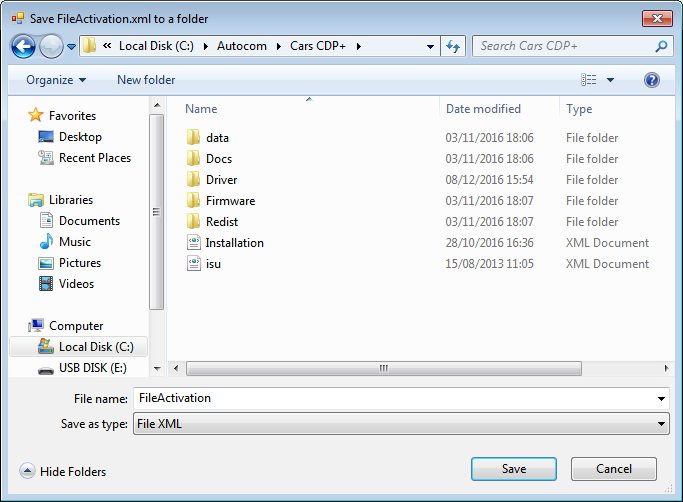Create a New folder
The image size is (683, 502).
tap(146, 80)
